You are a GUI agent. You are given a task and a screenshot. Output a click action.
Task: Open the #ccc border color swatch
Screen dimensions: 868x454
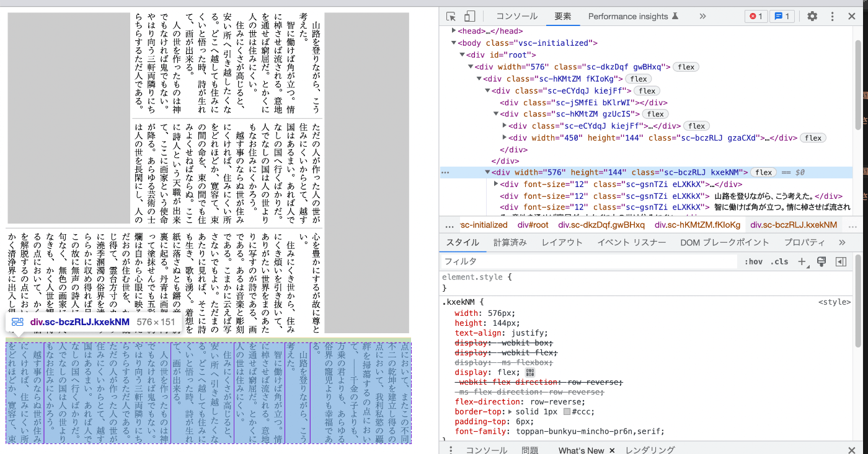tap(567, 411)
